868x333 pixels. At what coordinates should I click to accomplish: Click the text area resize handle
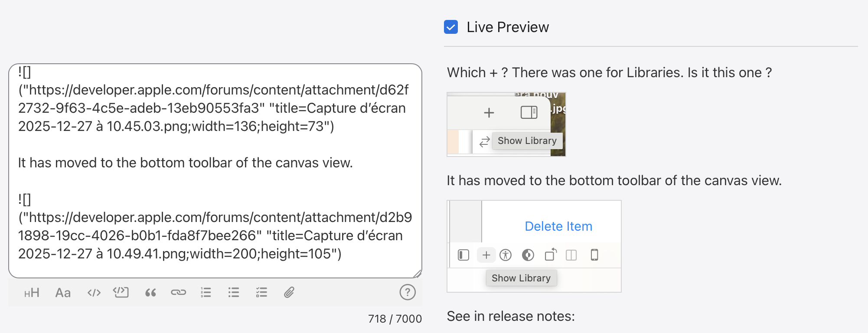(x=417, y=273)
